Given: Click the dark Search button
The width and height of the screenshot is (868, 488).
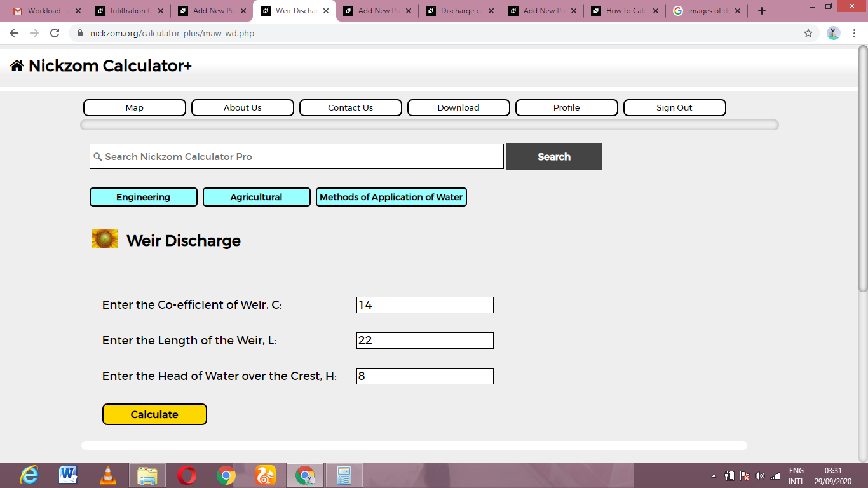Looking at the screenshot, I should 554,156.
